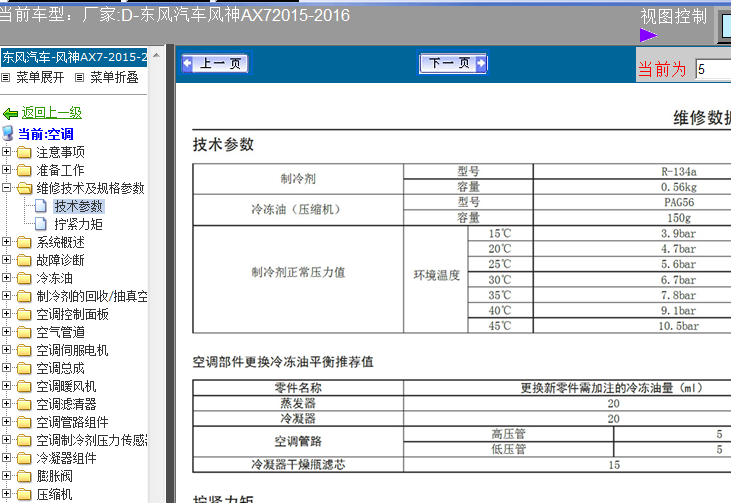The height and width of the screenshot is (503, 731).
Task: Click the purple arrow under 视图控制
Action: click(648, 35)
